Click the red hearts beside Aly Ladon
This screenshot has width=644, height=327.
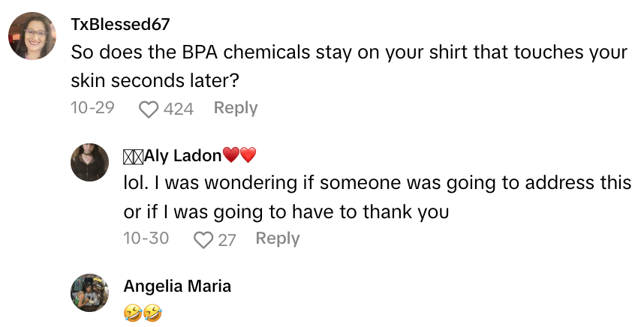pos(240,156)
